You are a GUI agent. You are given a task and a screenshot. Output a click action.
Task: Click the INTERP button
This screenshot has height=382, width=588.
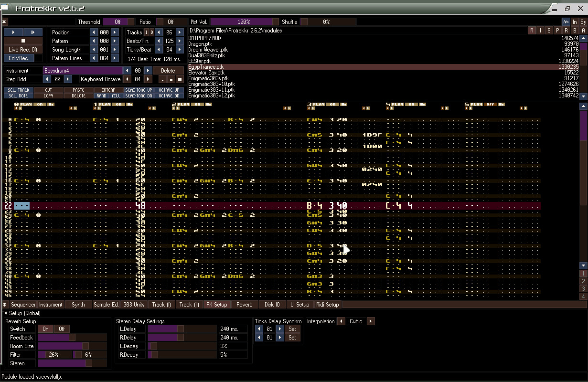click(x=108, y=90)
